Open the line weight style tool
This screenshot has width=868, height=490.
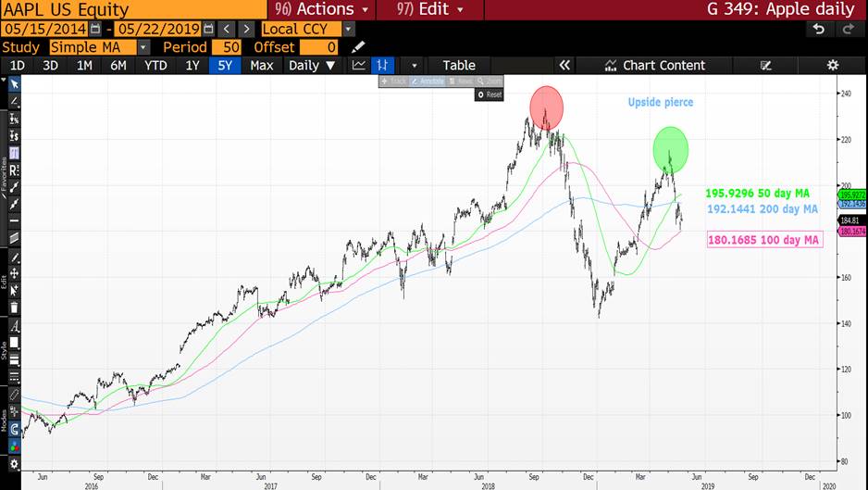tap(15, 359)
